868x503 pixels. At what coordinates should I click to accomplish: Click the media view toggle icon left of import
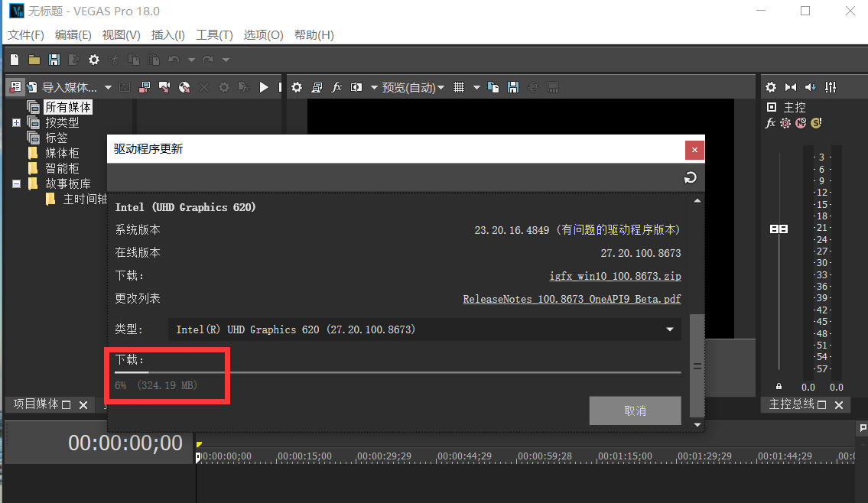[x=15, y=87]
